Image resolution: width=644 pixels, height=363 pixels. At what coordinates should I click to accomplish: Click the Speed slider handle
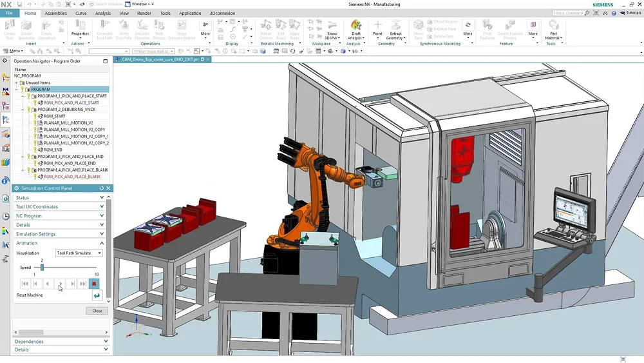42,267
